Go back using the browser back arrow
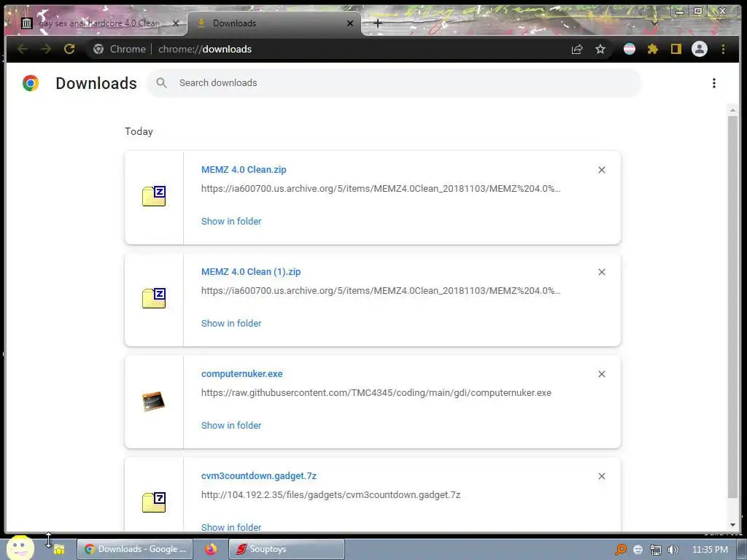Screen dimensions: 747x560 [23, 49]
